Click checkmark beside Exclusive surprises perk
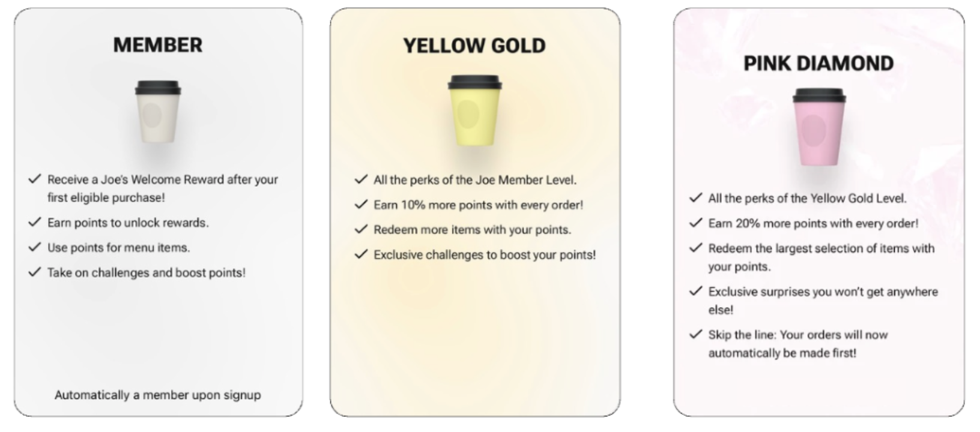 pos(695,292)
